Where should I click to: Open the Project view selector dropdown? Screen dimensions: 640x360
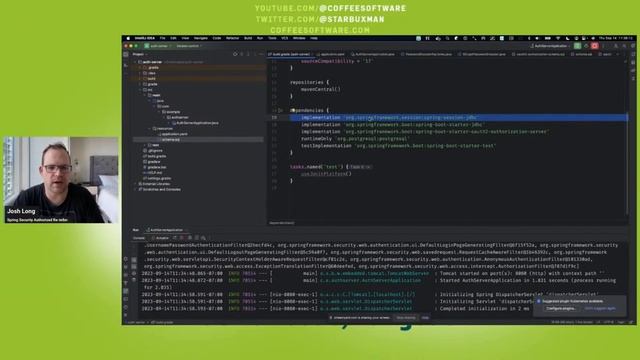pyautogui.click(x=140, y=54)
